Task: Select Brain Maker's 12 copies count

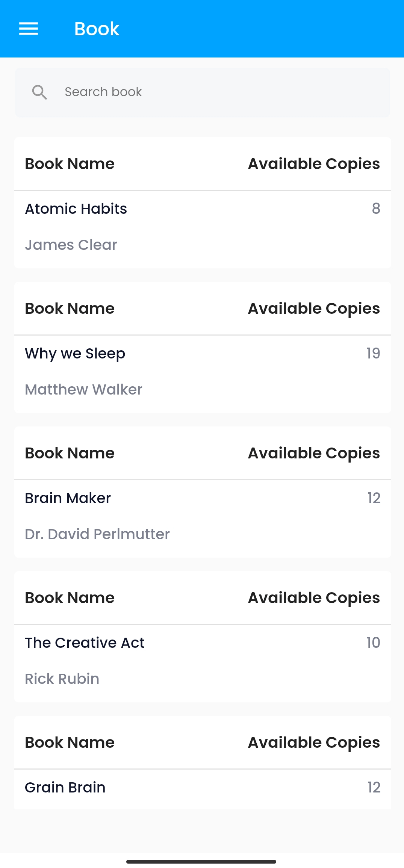Action: coord(374,498)
